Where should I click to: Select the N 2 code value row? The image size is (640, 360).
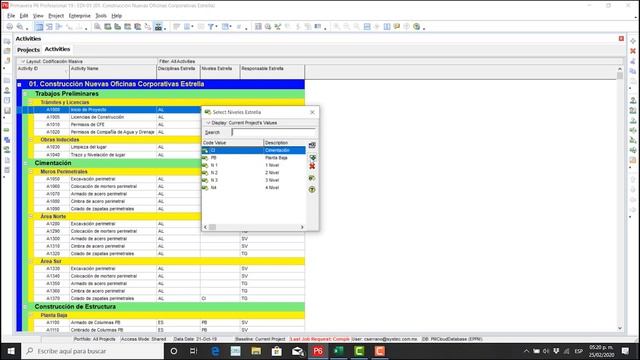253,173
